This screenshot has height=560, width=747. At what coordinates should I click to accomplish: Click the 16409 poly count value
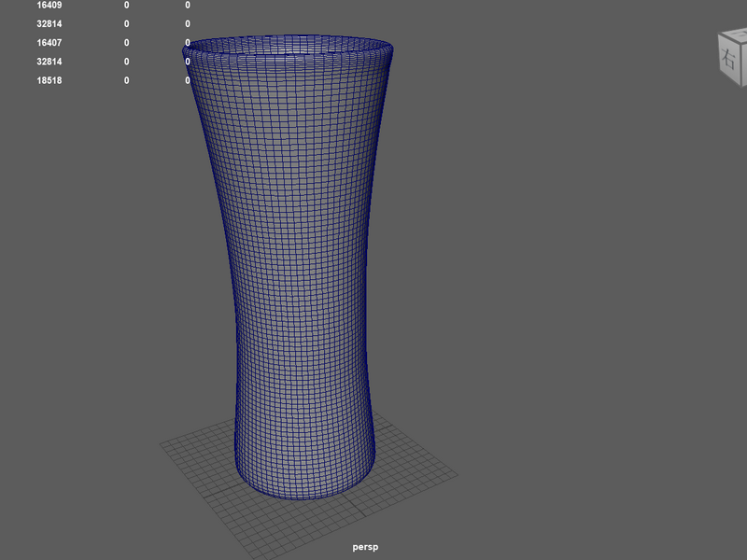pos(49,6)
